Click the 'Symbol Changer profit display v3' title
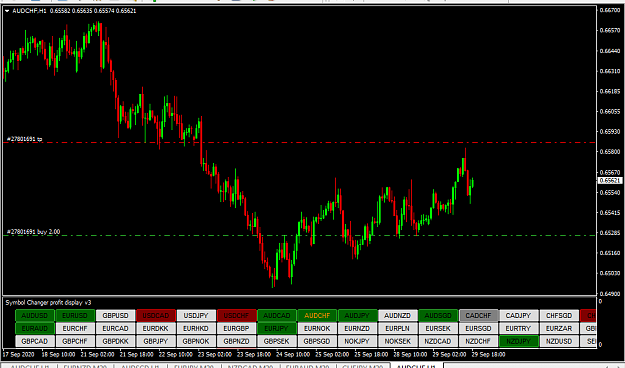 pos(48,303)
